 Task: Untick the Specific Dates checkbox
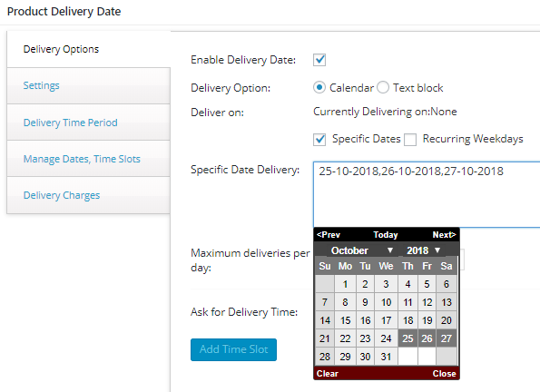point(319,140)
